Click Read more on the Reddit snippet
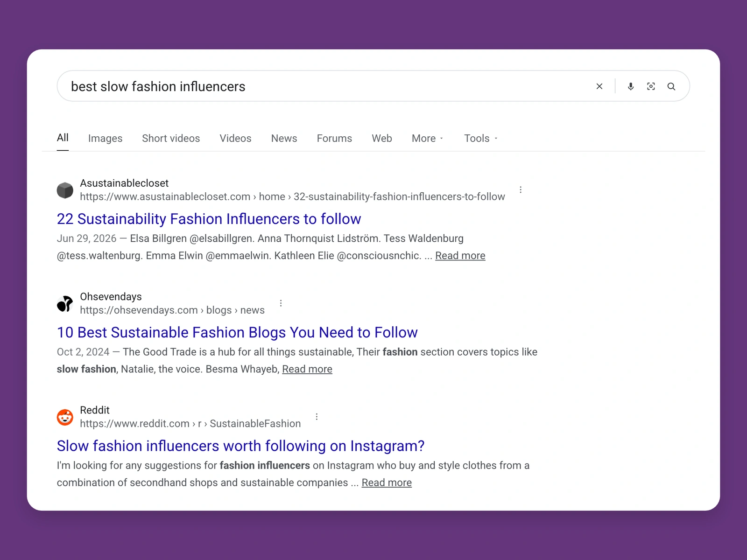Viewport: 747px width, 560px height. click(x=387, y=483)
